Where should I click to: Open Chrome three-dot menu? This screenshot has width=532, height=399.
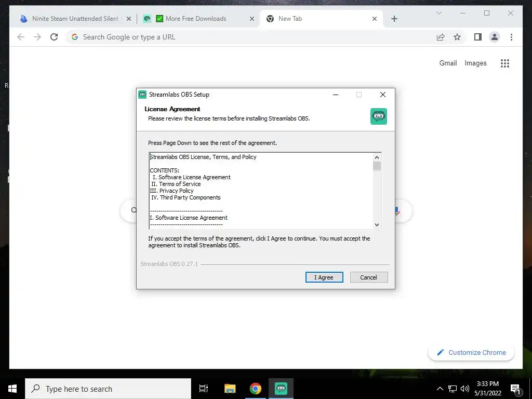click(511, 37)
